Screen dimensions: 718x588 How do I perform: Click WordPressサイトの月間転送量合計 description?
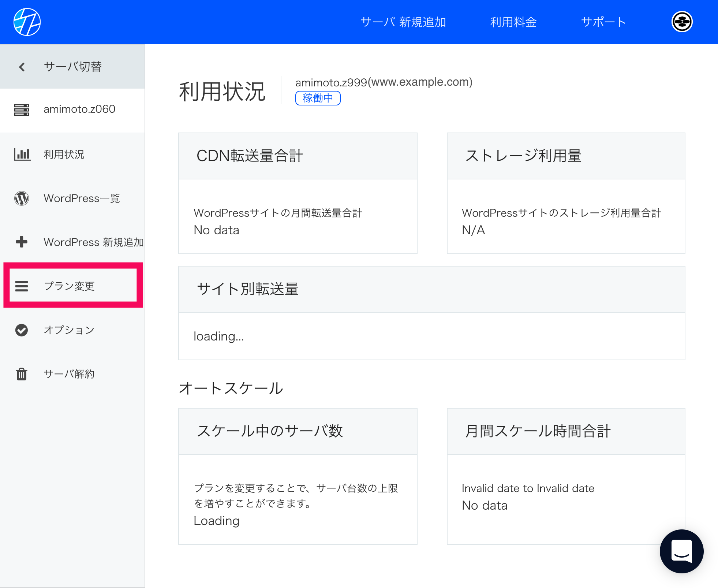278,213
